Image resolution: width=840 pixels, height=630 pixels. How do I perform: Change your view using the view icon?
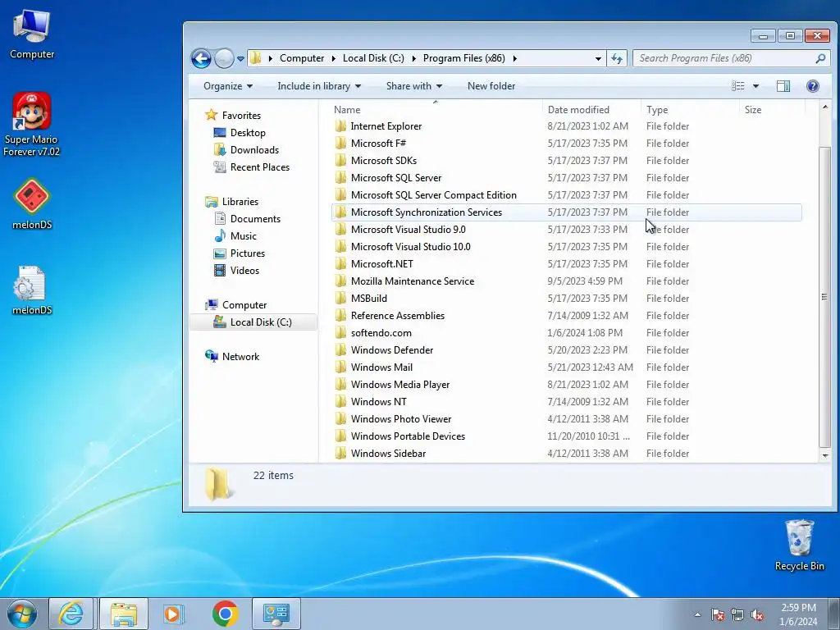pyautogui.click(x=738, y=86)
